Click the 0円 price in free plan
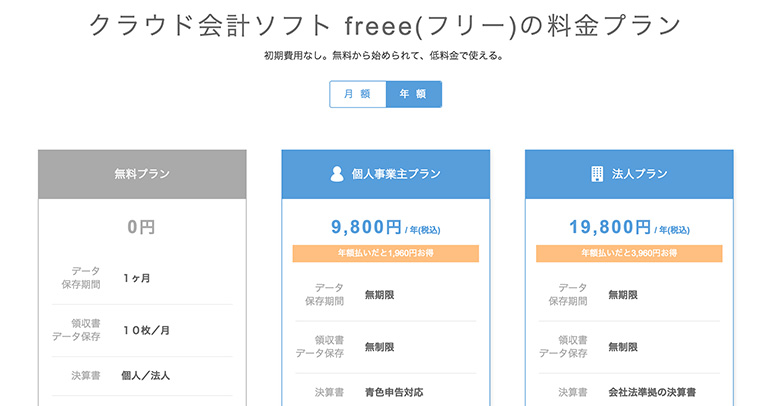 [x=142, y=228]
